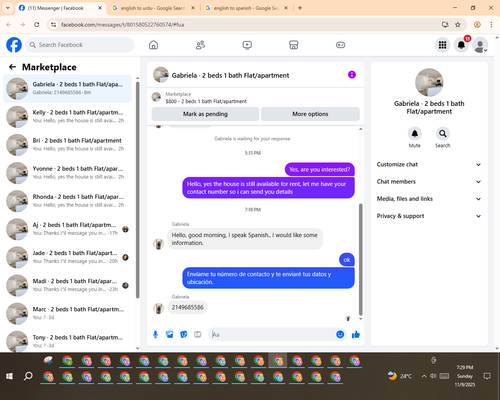This screenshot has height=400, width=500.
Task: Open the Chrome three-dot menu
Action: (x=491, y=25)
